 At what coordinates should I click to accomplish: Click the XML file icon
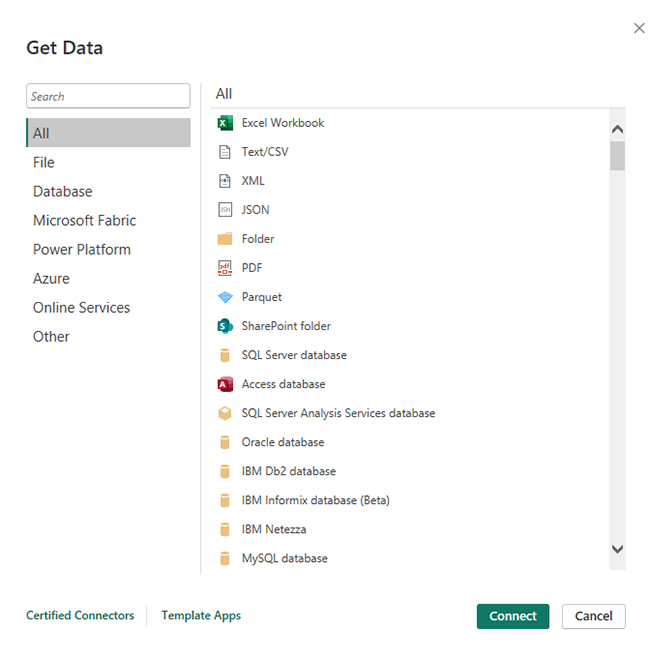click(225, 181)
